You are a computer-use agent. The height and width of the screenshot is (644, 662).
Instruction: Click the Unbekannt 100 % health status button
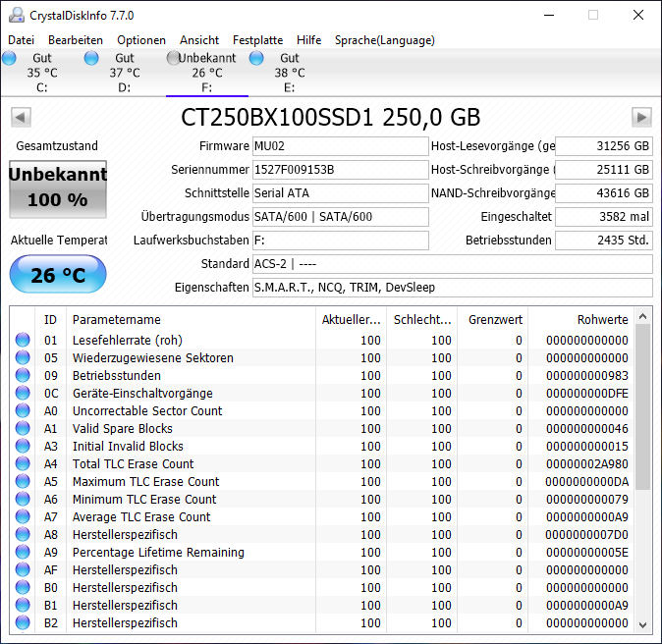58,188
